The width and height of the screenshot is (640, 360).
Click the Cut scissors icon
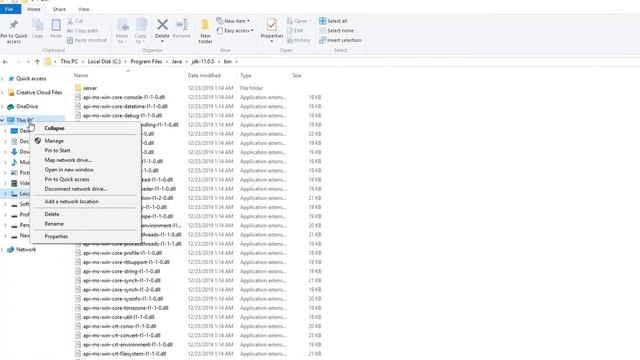(70, 21)
